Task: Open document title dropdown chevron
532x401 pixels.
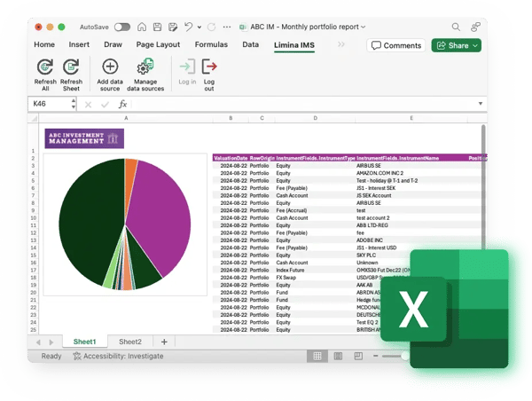Action: [364, 27]
